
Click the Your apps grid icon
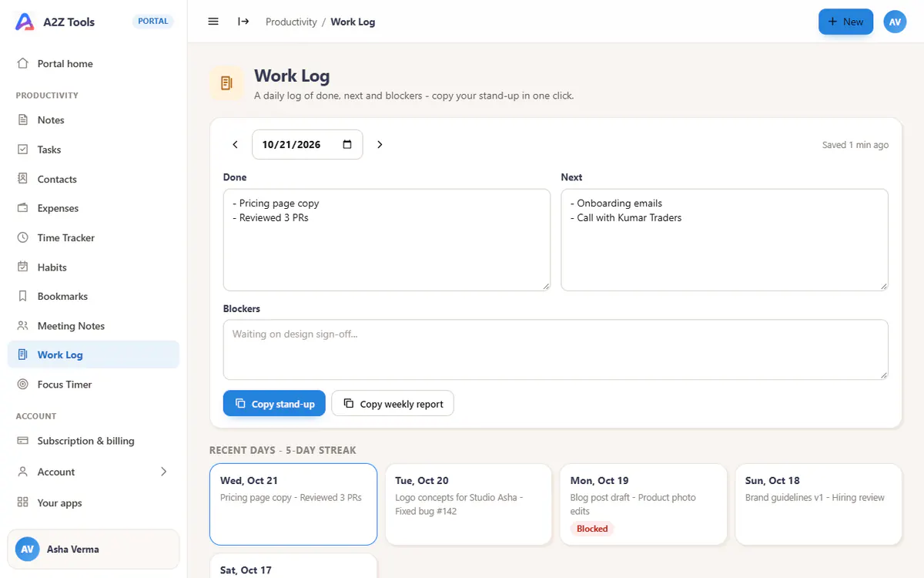[x=23, y=502]
